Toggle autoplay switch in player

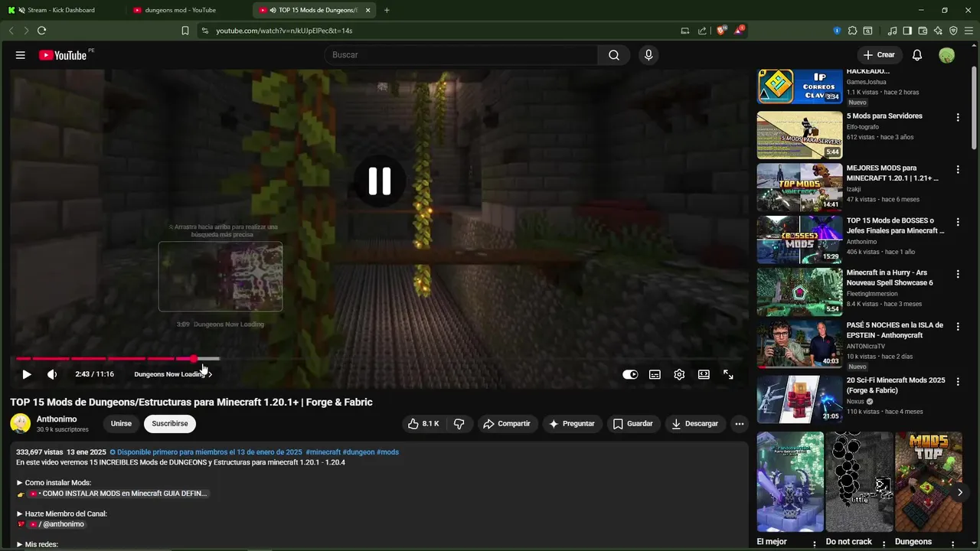(630, 374)
